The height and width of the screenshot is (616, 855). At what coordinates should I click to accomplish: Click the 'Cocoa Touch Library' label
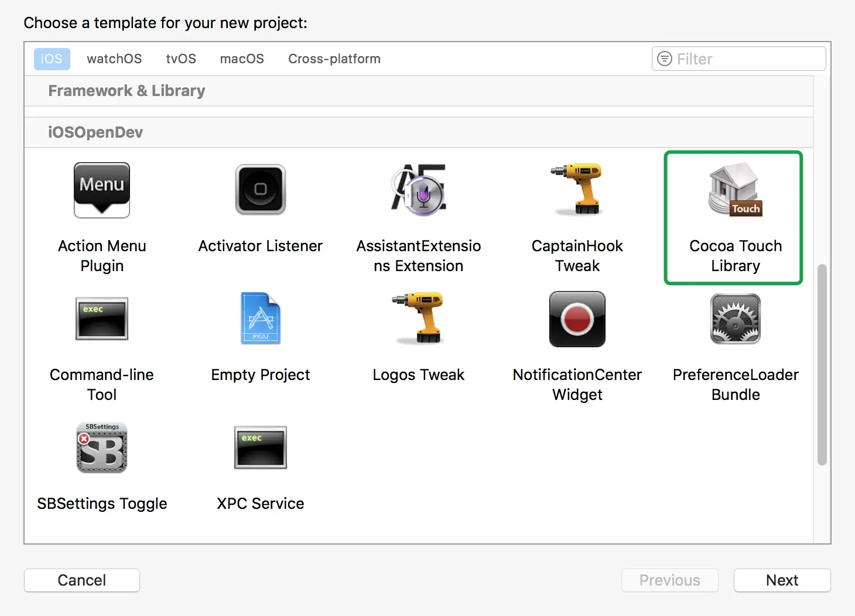click(x=736, y=256)
